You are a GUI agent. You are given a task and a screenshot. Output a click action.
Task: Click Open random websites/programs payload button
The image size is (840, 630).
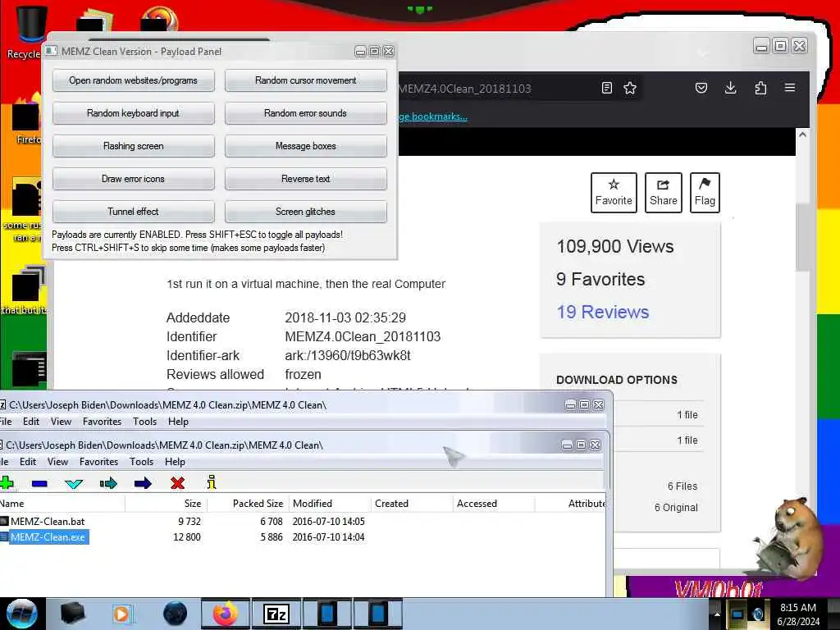(x=134, y=80)
